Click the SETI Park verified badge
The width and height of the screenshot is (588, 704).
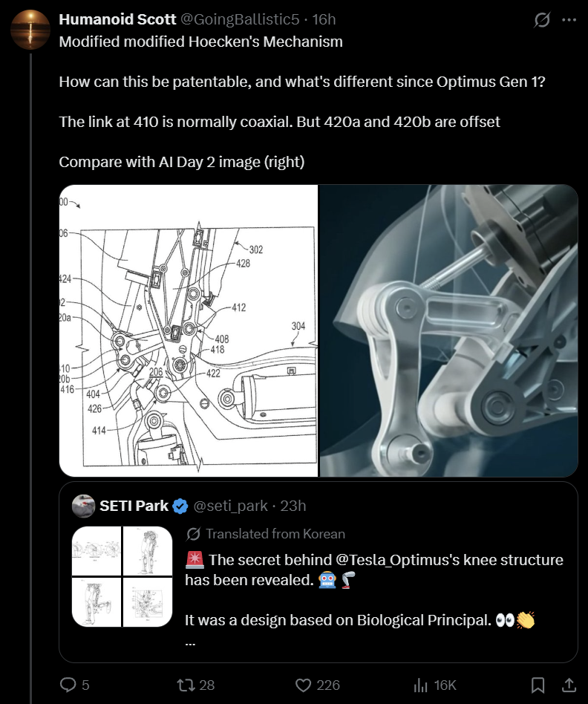(x=180, y=506)
